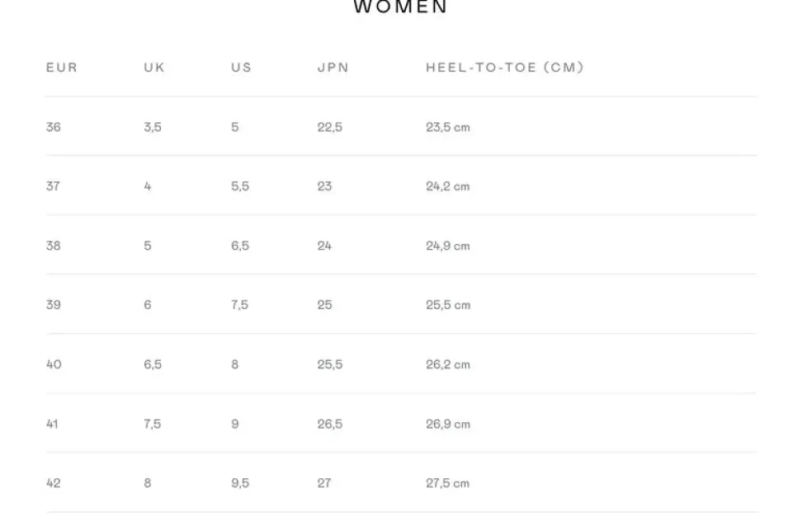This screenshot has height=526, width=812.
Task: Click the UK column header
Action: pos(154,68)
